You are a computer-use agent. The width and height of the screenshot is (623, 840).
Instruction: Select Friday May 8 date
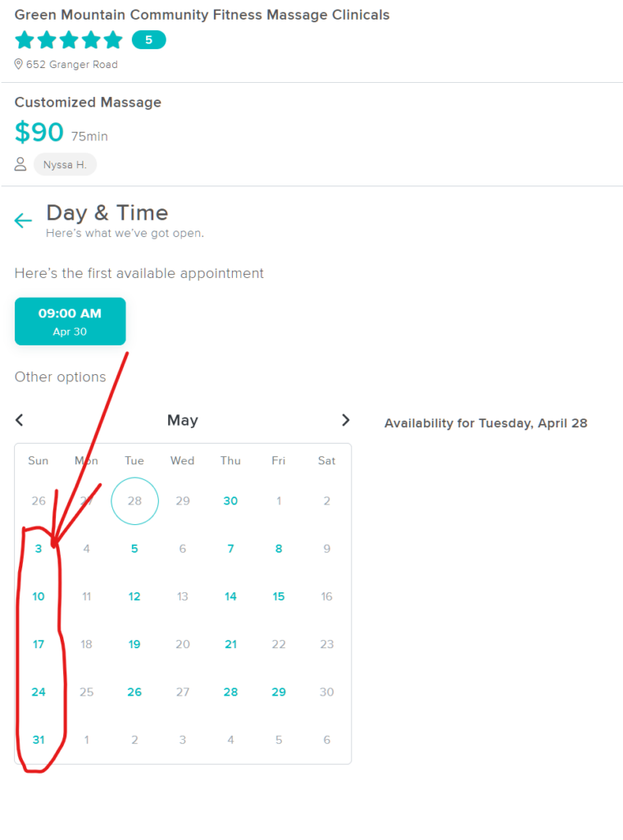[279, 549]
